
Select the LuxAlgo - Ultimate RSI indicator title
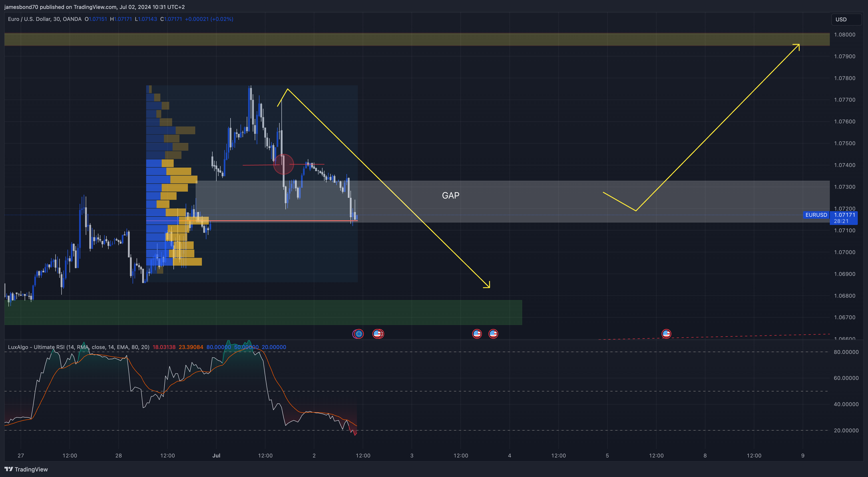click(x=78, y=347)
